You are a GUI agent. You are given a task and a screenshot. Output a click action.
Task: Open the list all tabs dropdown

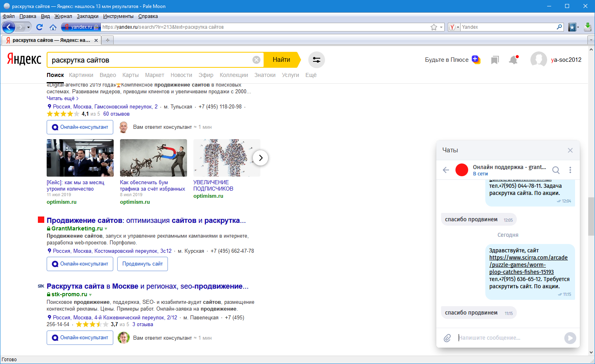point(591,40)
